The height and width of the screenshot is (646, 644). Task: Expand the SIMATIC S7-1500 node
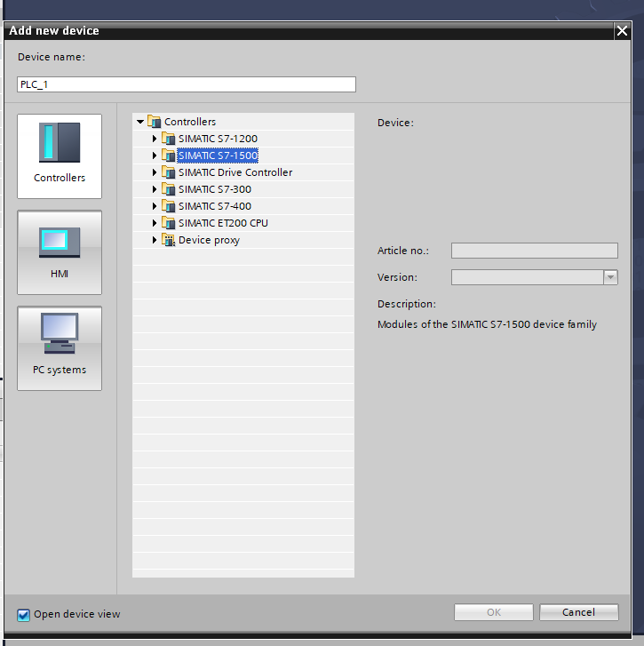pos(155,156)
